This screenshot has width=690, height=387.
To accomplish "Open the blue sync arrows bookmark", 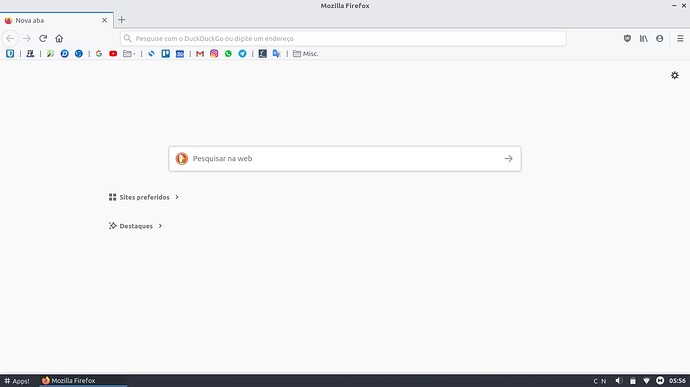I will pyautogui.click(x=151, y=54).
